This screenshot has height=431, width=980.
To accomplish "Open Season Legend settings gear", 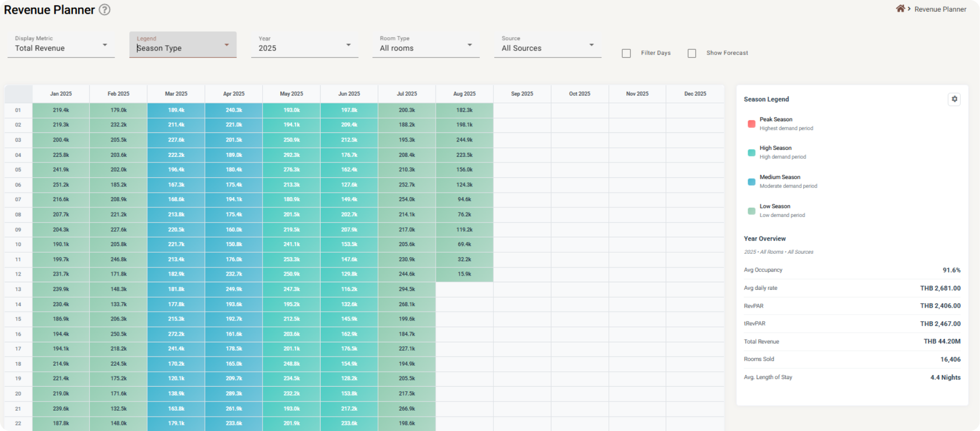I will point(954,99).
